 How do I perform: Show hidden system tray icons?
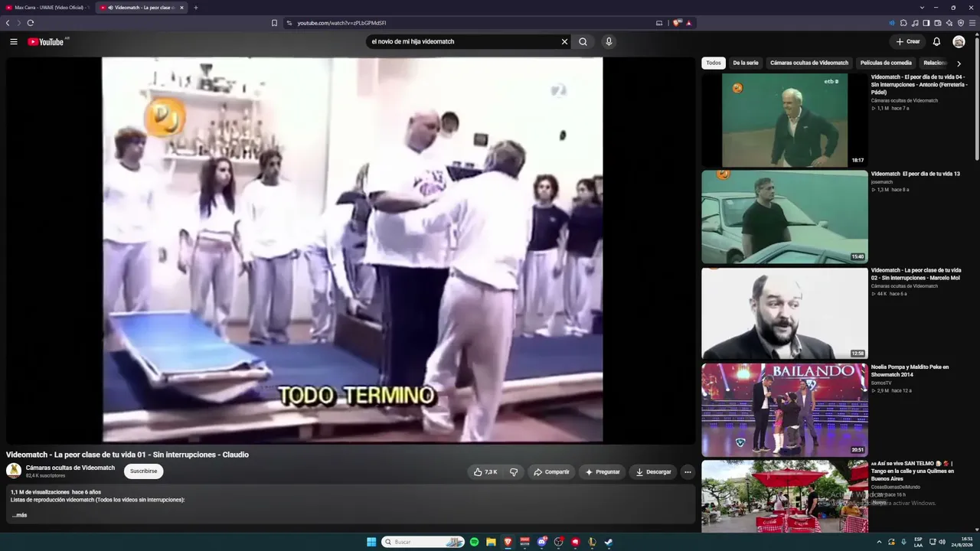point(879,542)
